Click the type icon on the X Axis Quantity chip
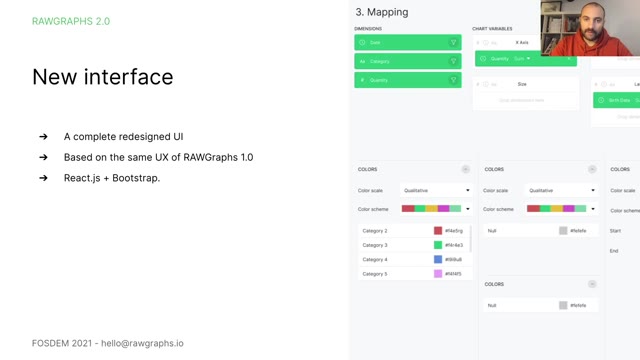 pyautogui.click(x=483, y=59)
